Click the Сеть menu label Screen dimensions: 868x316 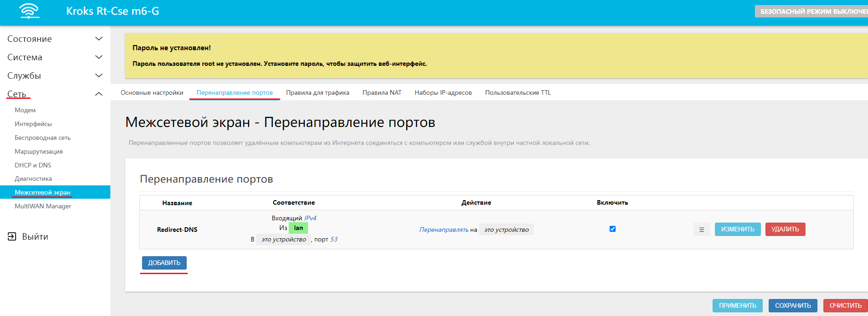click(17, 94)
